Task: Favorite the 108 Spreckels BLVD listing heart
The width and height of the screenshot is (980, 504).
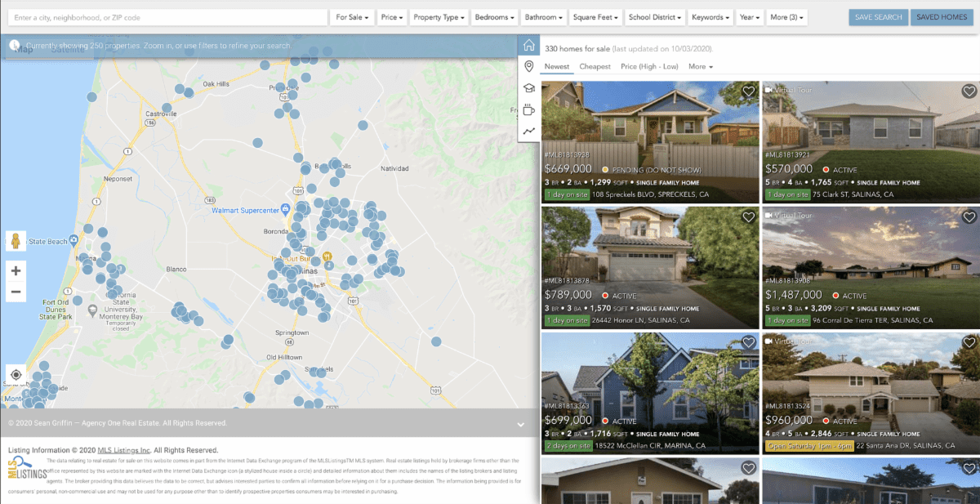Action: (x=748, y=91)
